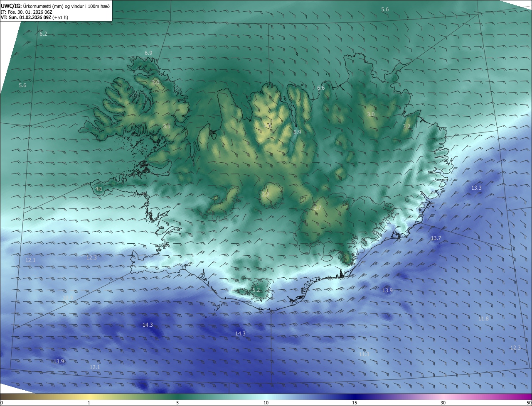Click the 2.7 value label on the glacier
The image size is (532, 406).
[318, 208]
